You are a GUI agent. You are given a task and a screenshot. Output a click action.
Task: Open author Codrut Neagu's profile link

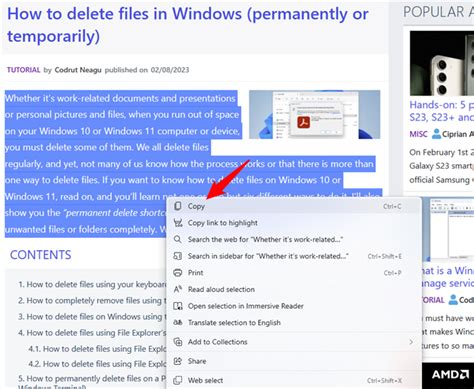(x=78, y=70)
